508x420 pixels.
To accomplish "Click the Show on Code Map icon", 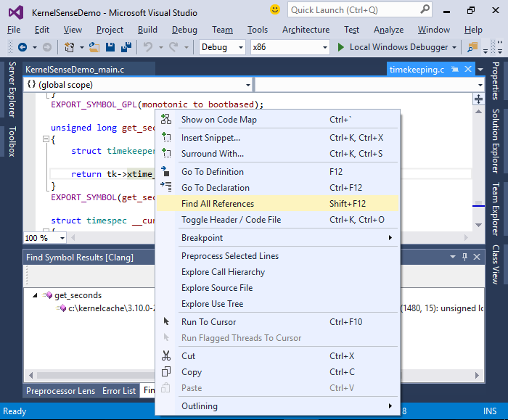I will 166,119.
